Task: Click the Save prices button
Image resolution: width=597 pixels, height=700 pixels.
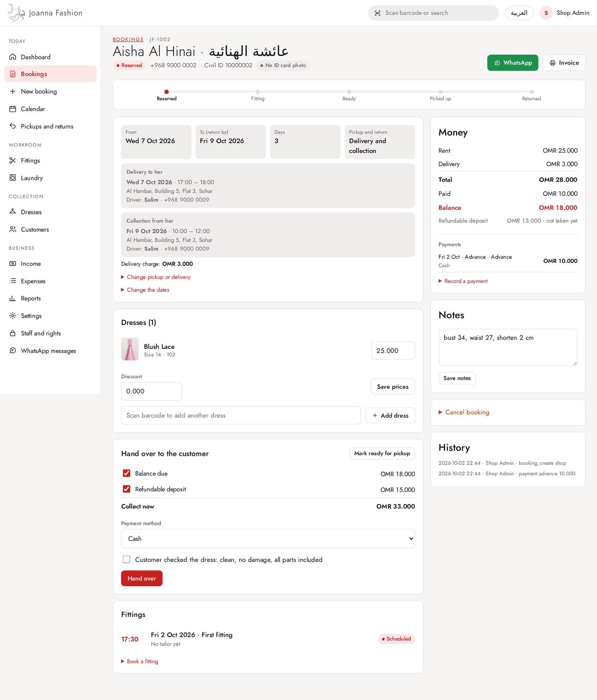Action: 393,387
